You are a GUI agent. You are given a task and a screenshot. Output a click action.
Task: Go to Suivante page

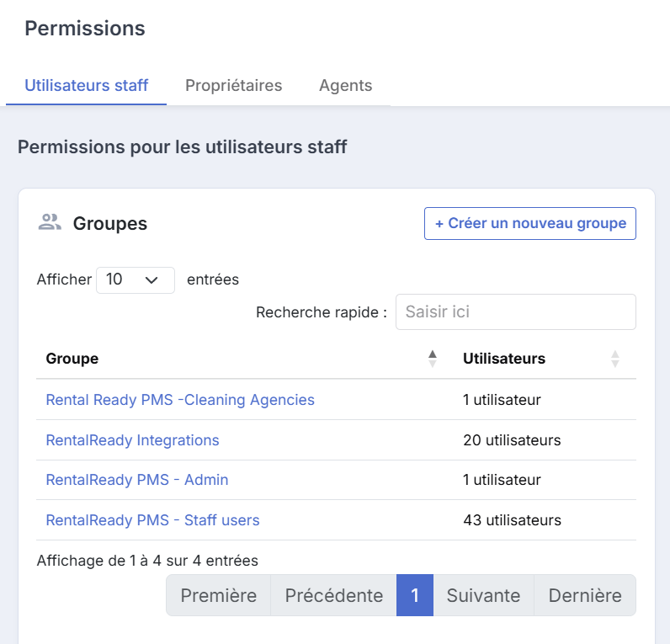[483, 595]
